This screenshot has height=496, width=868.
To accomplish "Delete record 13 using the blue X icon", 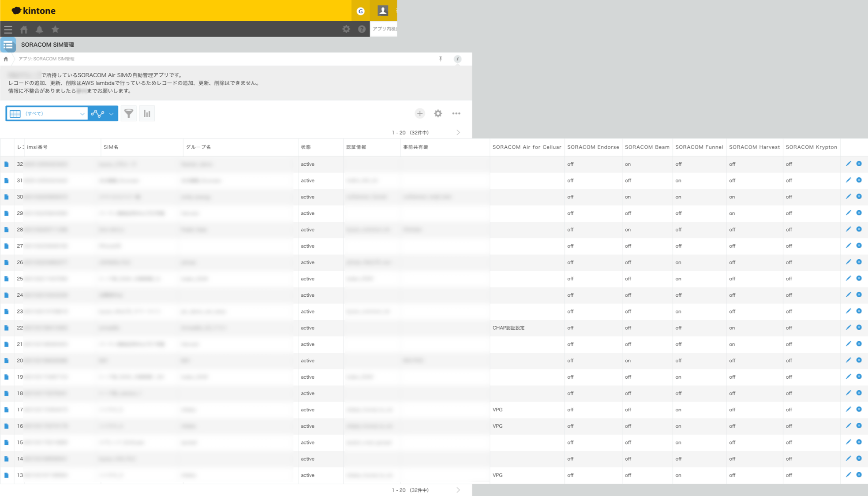I will click(x=858, y=475).
